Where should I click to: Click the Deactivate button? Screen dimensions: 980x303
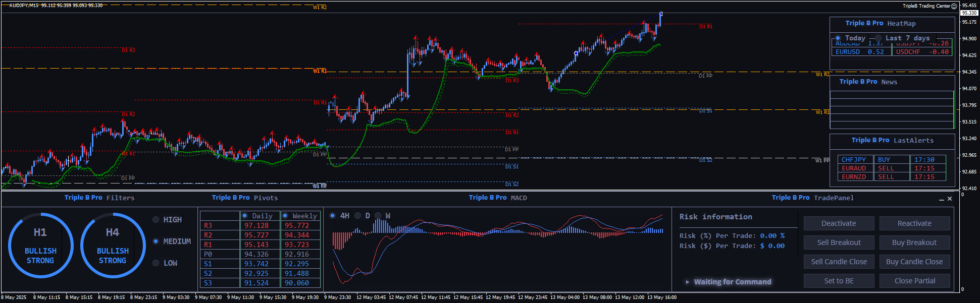(x=839, y=223)
